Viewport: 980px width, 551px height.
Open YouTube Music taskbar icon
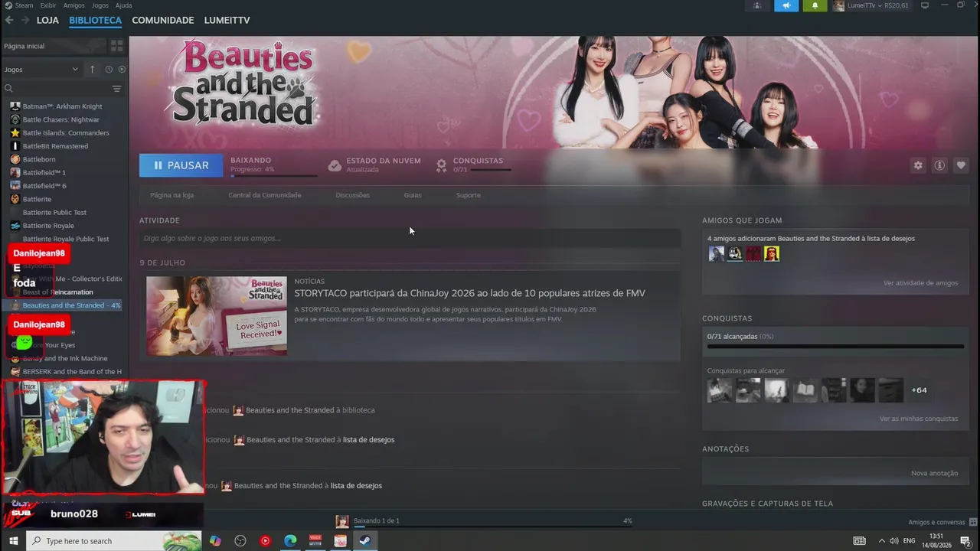point(265,541)
